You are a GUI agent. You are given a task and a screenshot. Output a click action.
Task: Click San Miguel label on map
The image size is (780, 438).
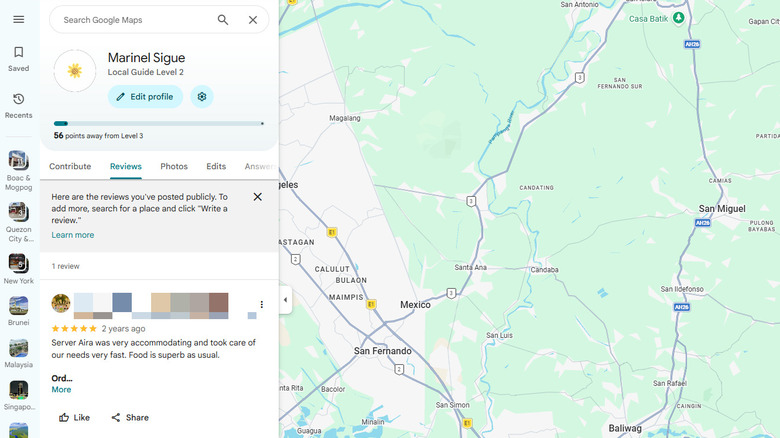(x=722, y=209)
